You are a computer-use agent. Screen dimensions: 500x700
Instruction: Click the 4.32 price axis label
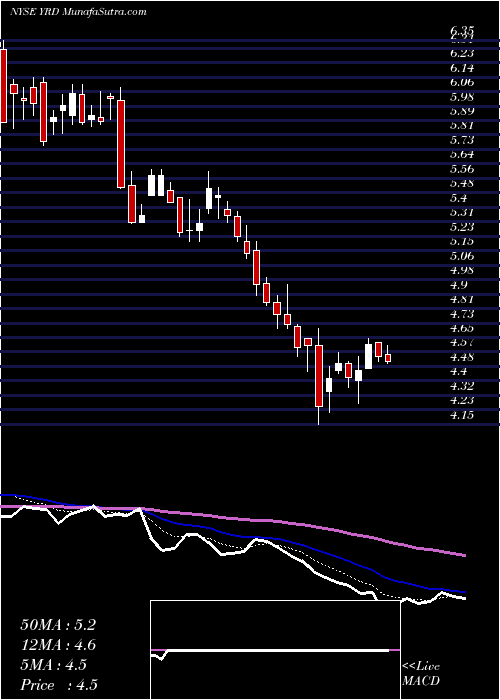click(x=462, y=387)
